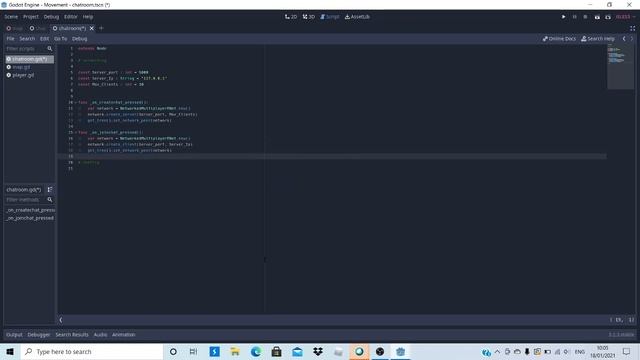Image resolution: width=640 pixels, height=360 pixels.
Task: Open the Windows notification center
Action: [x=627, y=351]
